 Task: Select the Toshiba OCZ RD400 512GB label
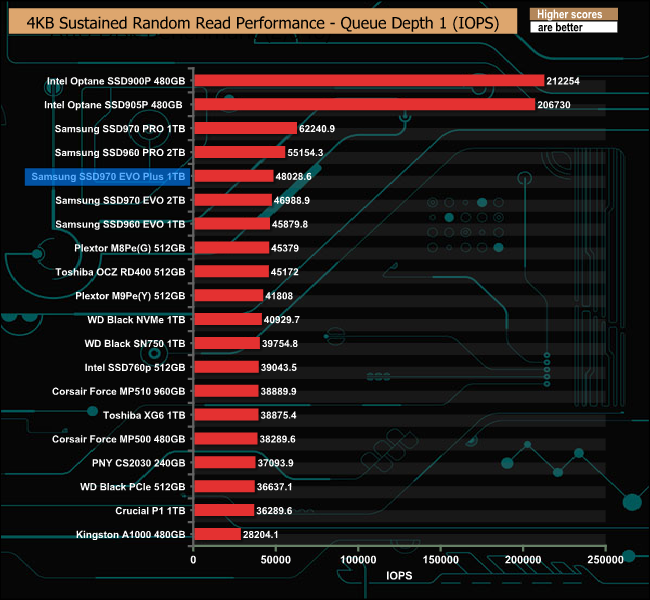[x=120, y=272]
